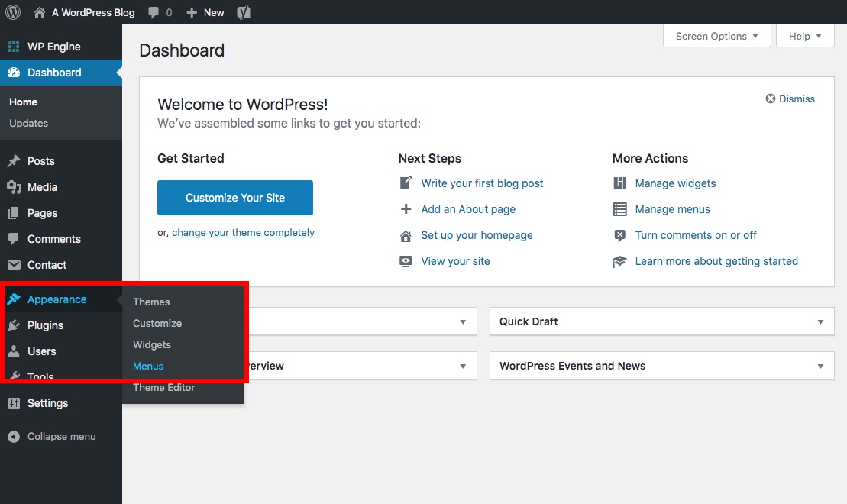
Task: Open the Yoast SEO icon in admin bar
Action: [x=244, y=12]
